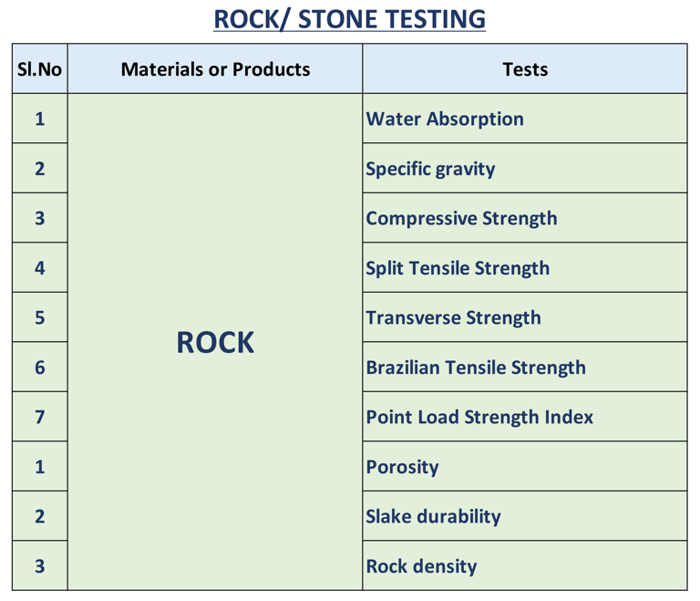
Task: Select serial number 7 cell
Action: tap(39, 418)
